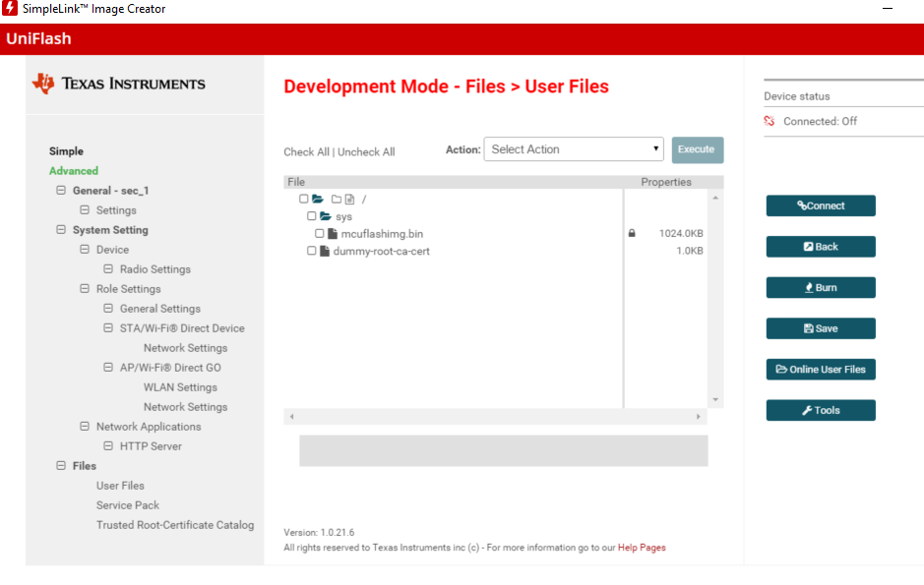Viewport: 924px width, 585px height.
Task: Click the disconnected status icon beside Connected: Off
Action: [770, 121]
